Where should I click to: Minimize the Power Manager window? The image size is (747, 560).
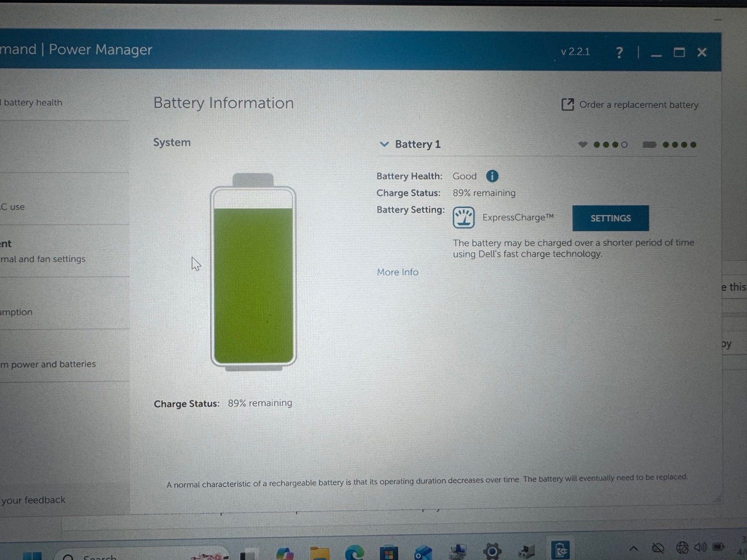click(x=656, y=55)
